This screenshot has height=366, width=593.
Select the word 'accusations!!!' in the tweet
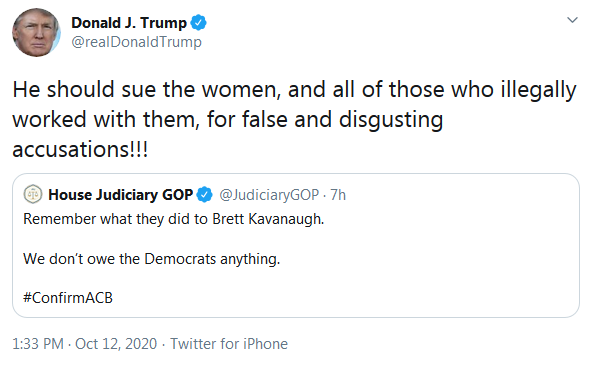pyautogui.click(x=80, y=149)
